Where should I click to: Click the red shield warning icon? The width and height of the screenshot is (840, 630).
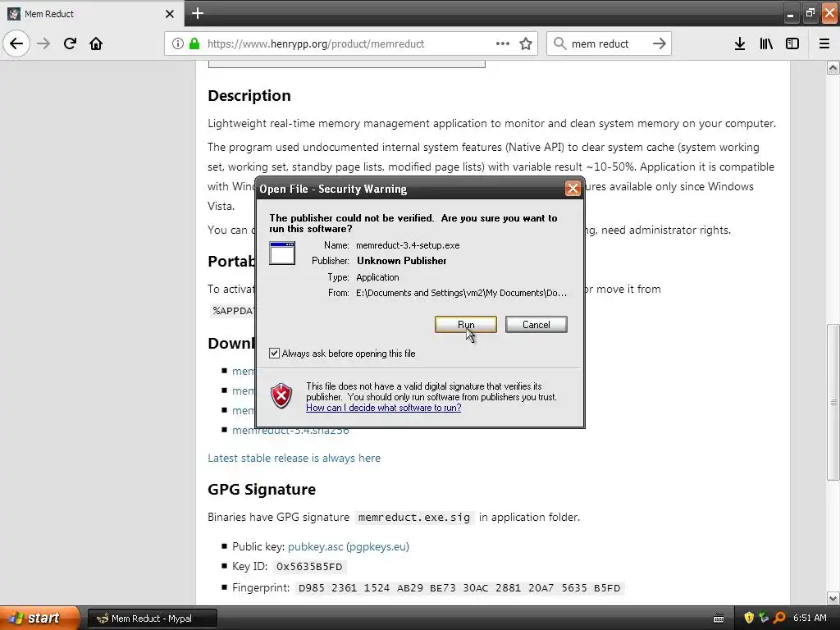282,396
